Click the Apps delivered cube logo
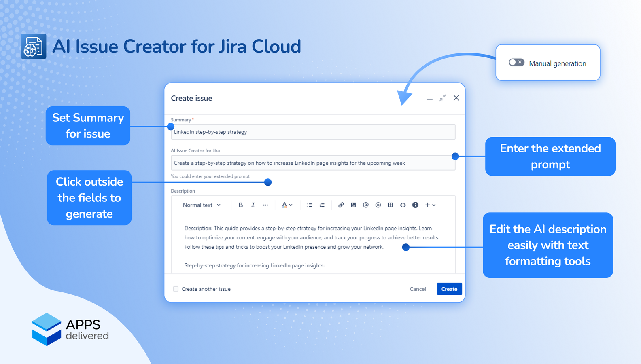The image size is (641, 364). click(x=47, y=329)
